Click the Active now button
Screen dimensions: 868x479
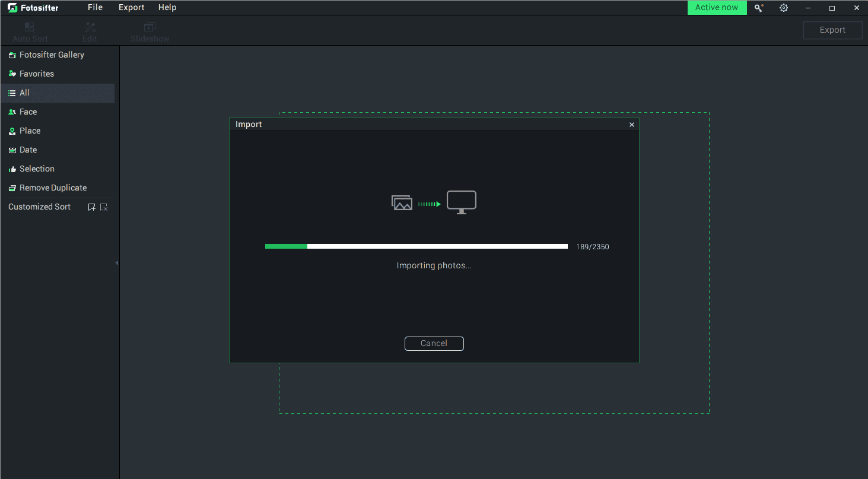tap(716, 8)
